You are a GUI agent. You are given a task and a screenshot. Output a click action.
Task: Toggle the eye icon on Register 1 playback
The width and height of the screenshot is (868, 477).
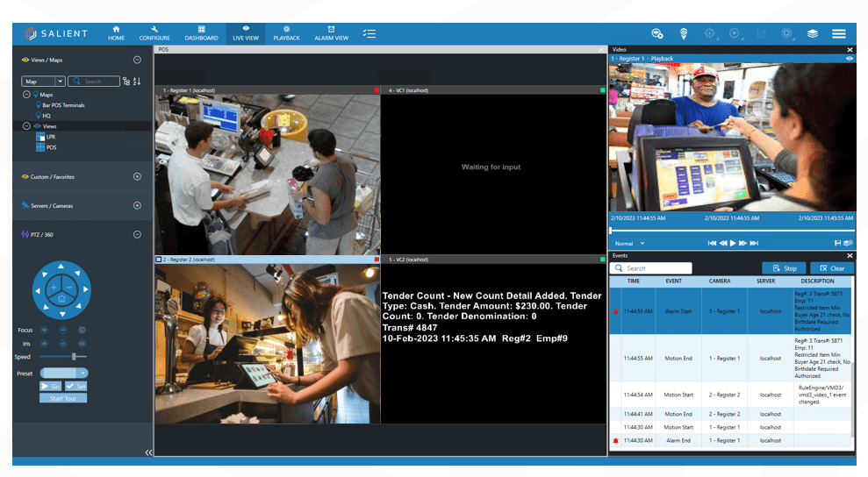pyautogui.click(x=849, y=59)
